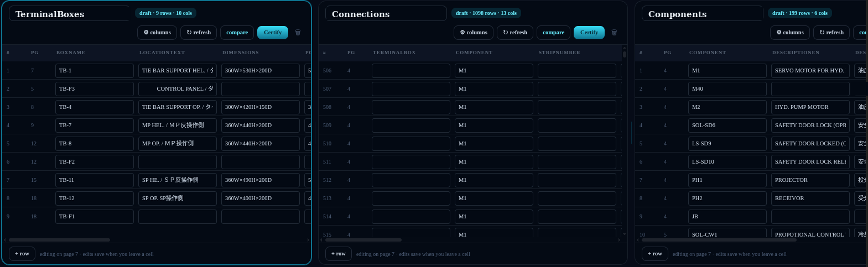Open columns settings in TerminalBoxes panel

pos(157,33)
